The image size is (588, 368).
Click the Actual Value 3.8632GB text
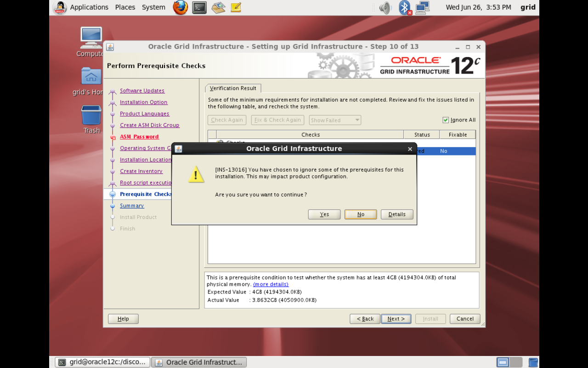pyautogui.click(x=262, y=300)
